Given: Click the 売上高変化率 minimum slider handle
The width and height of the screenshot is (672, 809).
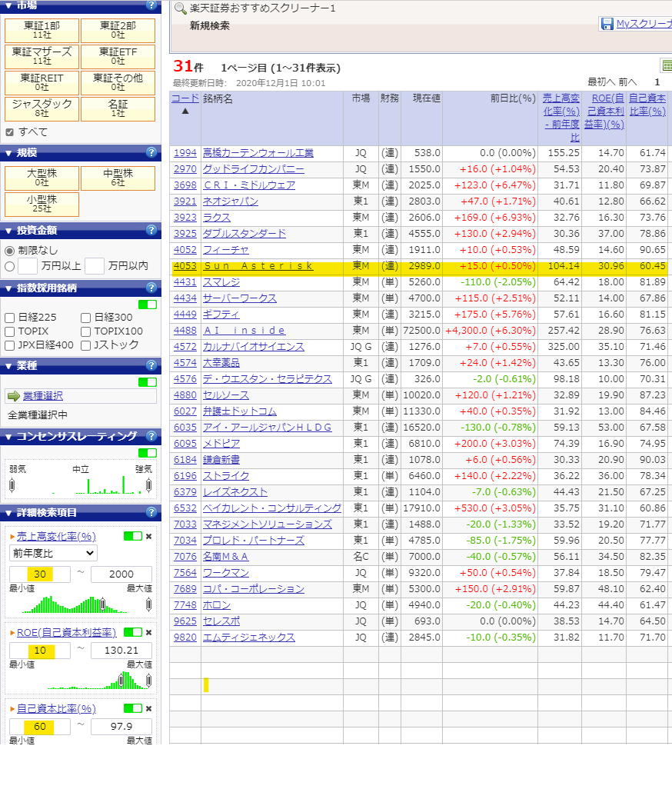Looking at the screenshot, I should pyautogui.click(x=102, y=604).
